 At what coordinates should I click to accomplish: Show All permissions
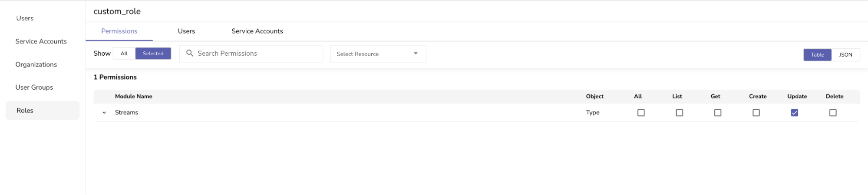click(x=124, y=54)
